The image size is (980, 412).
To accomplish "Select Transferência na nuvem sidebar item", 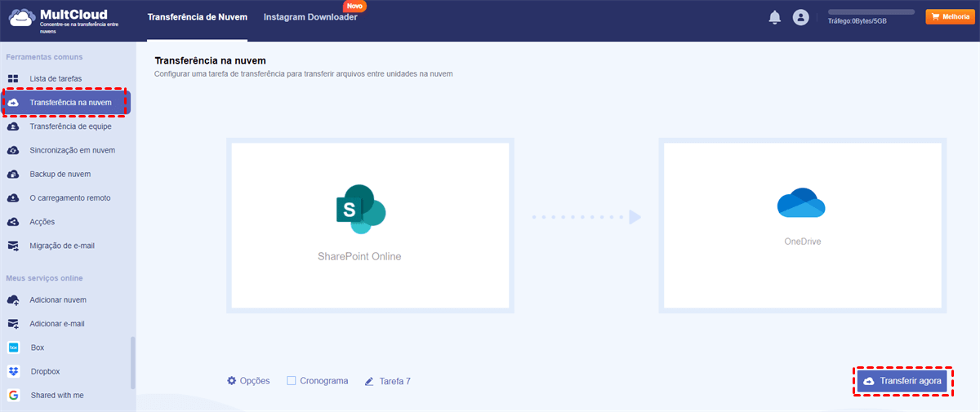I will (67, 103).
